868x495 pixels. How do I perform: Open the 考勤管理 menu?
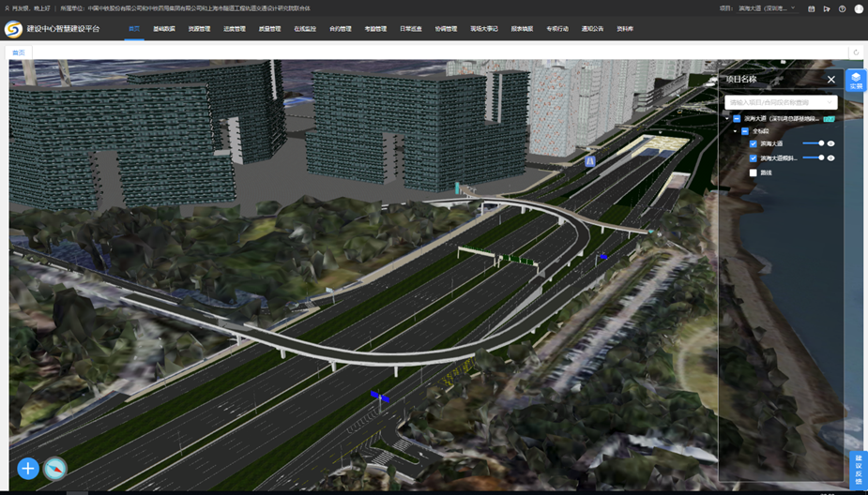[x=376, y=29]
